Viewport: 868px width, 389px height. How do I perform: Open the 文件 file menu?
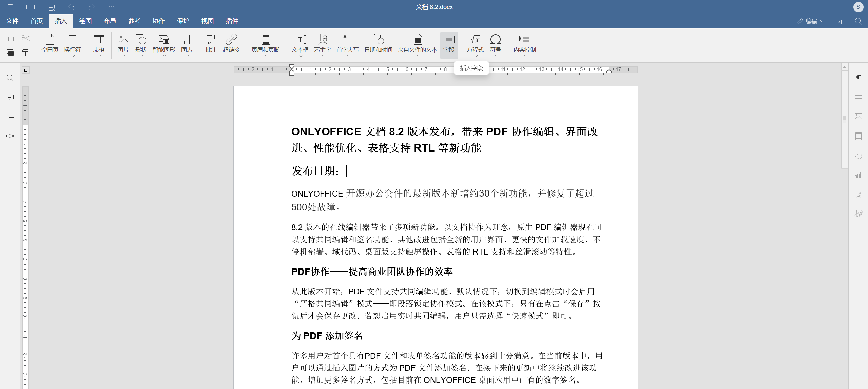click(x=12, y=21)
